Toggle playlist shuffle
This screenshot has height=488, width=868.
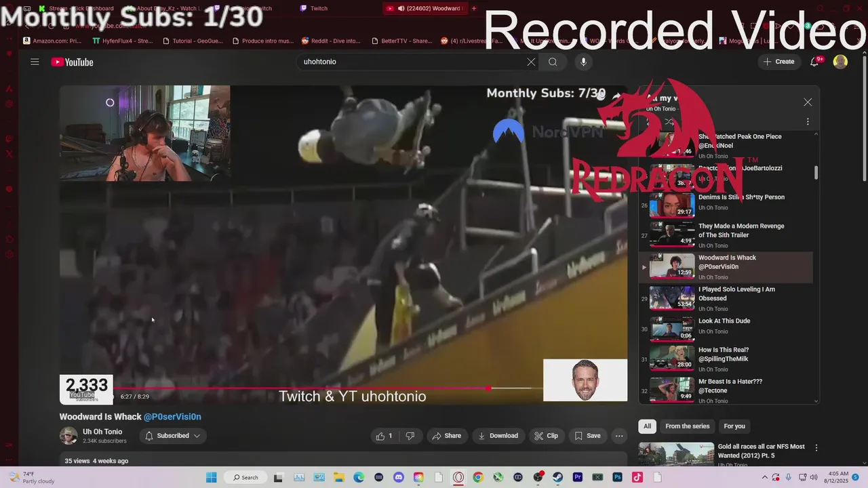669,122
